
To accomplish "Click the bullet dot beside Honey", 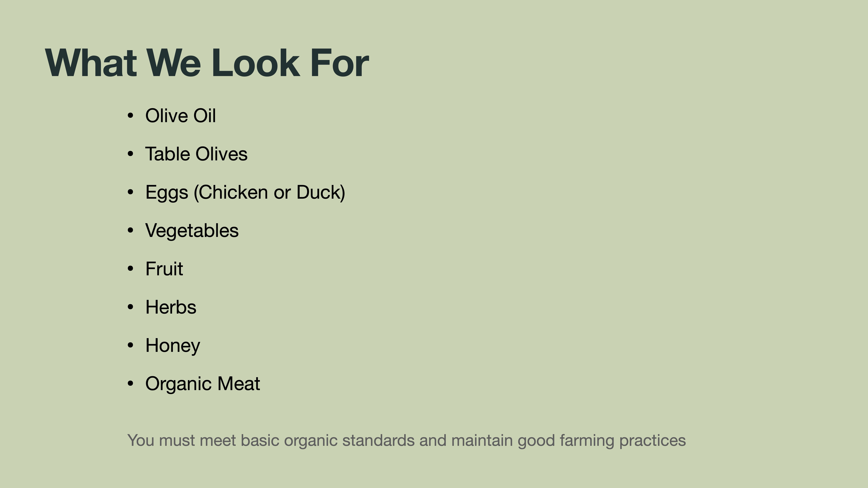I will [130, 346].
